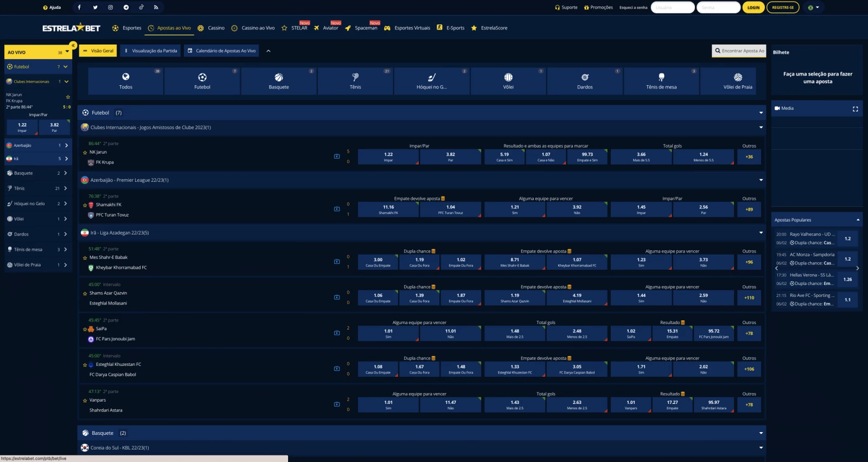
Task: Click Esqueci a senha link
Action: tap(633, 8)
